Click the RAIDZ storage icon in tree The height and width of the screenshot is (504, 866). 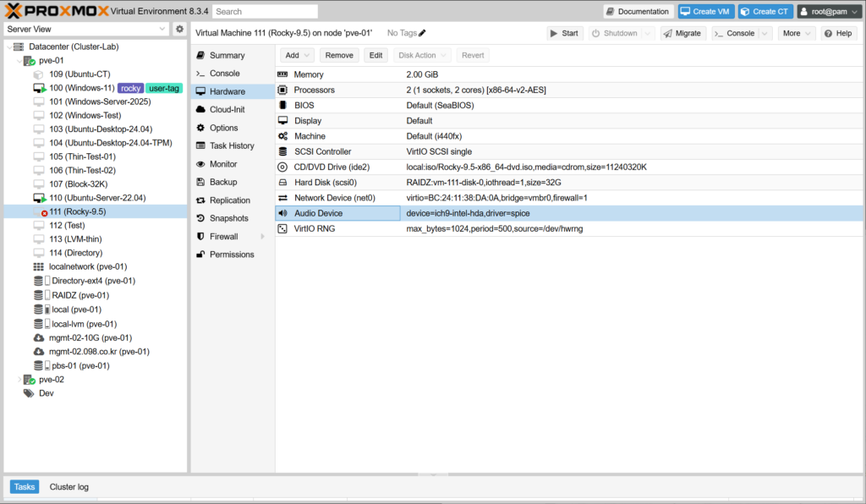tap(39, 295)
